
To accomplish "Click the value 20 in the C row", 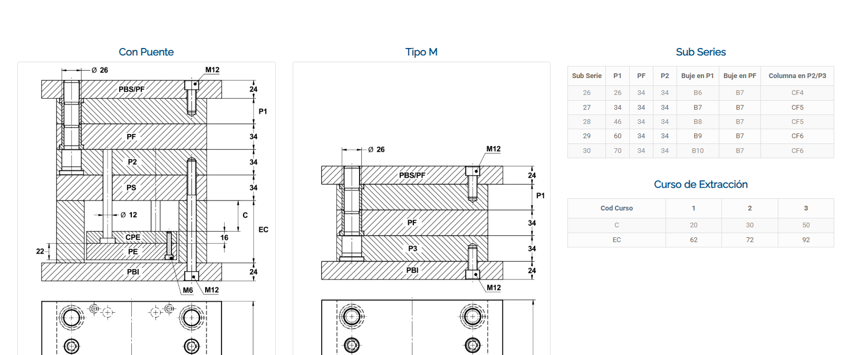I will click(693, 225).
